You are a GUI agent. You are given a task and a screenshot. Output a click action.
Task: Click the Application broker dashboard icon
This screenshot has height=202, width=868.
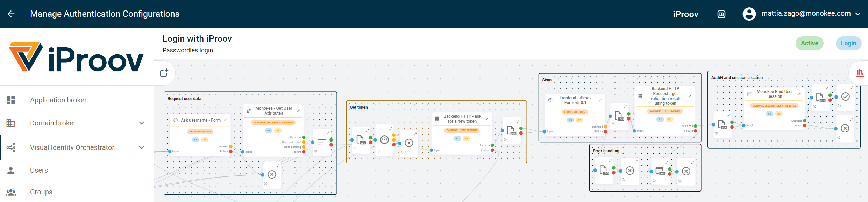(x=11, y=100)
